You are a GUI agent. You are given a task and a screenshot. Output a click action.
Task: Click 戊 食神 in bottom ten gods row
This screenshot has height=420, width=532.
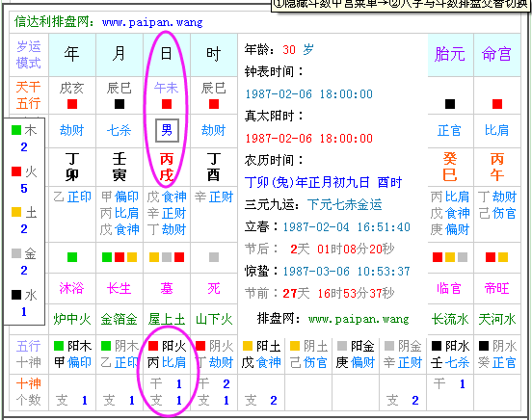[261, 362]
